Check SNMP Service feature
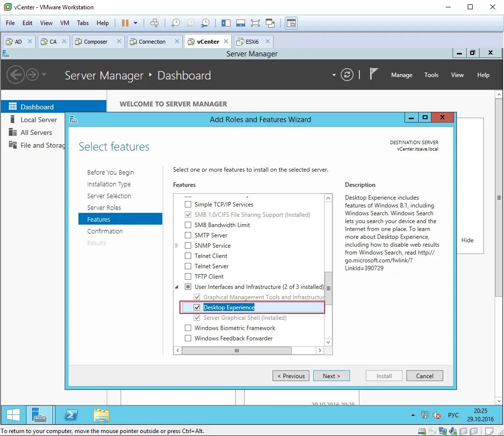This screenshot has width=504, height=436. tap(188, 245)
